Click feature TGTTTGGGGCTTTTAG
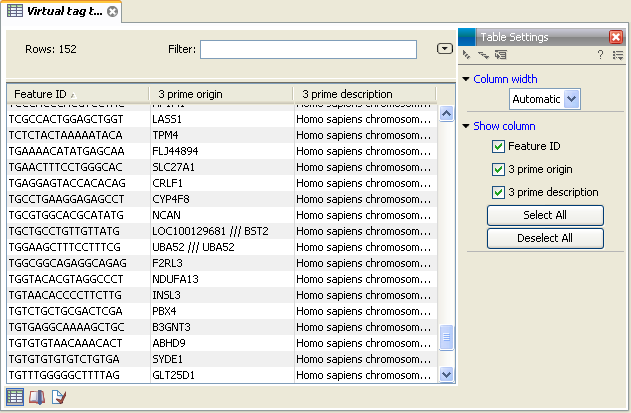631x413 pixels. coord(78,375)
